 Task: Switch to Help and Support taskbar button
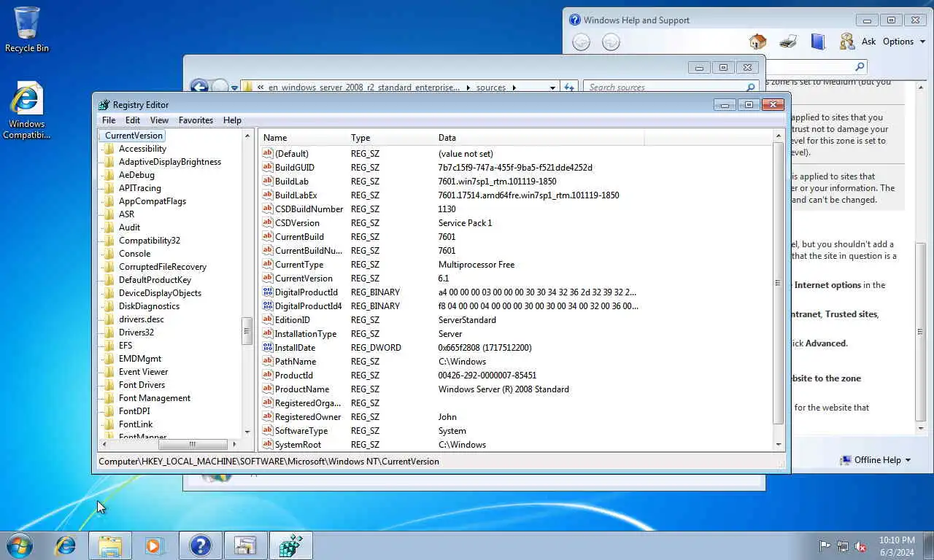coord(200,545)
